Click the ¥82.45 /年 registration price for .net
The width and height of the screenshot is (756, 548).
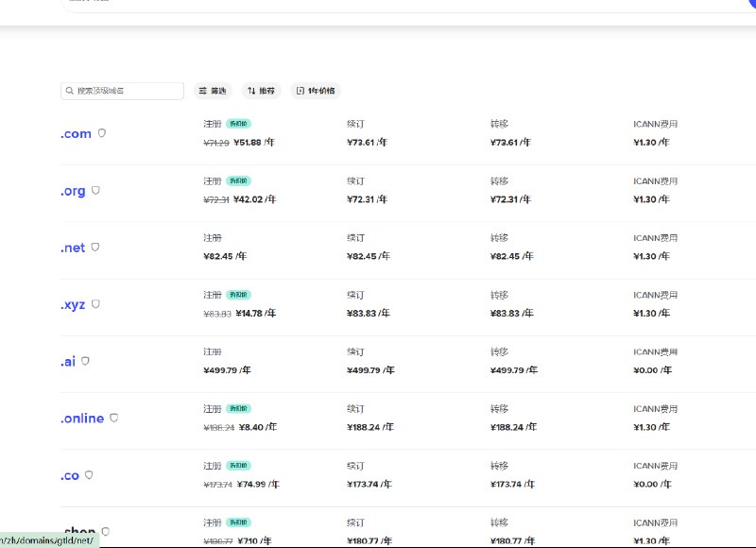click(x=225, y=256)
